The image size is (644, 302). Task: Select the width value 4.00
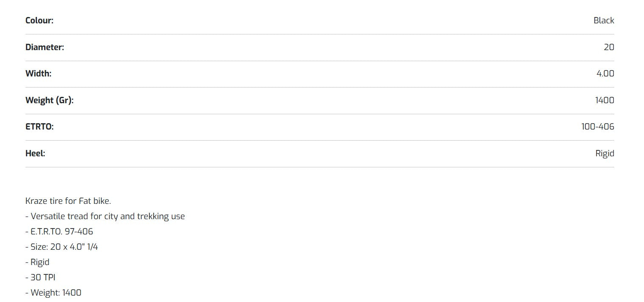tap(605, 73)
